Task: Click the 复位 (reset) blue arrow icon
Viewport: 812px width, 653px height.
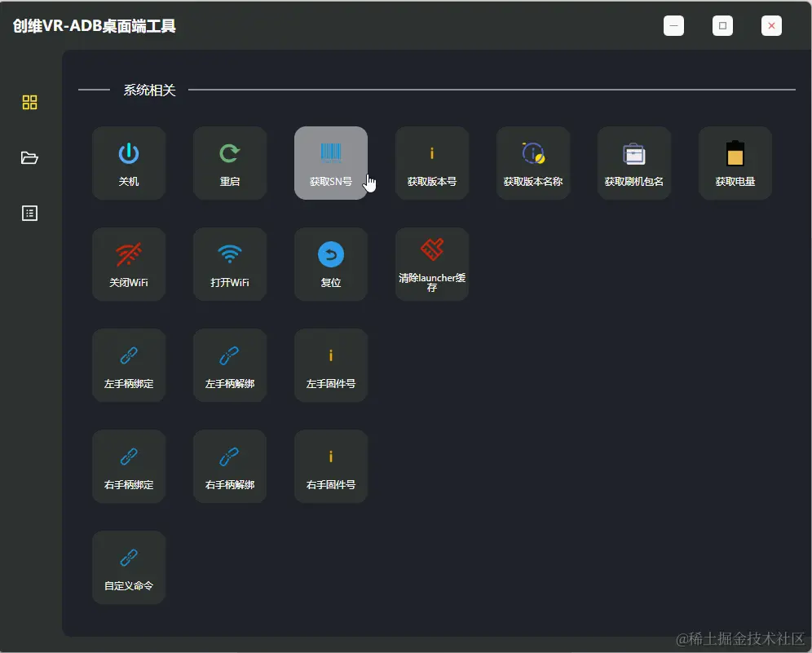Action: pyautogui.click(x=331, y=253)
